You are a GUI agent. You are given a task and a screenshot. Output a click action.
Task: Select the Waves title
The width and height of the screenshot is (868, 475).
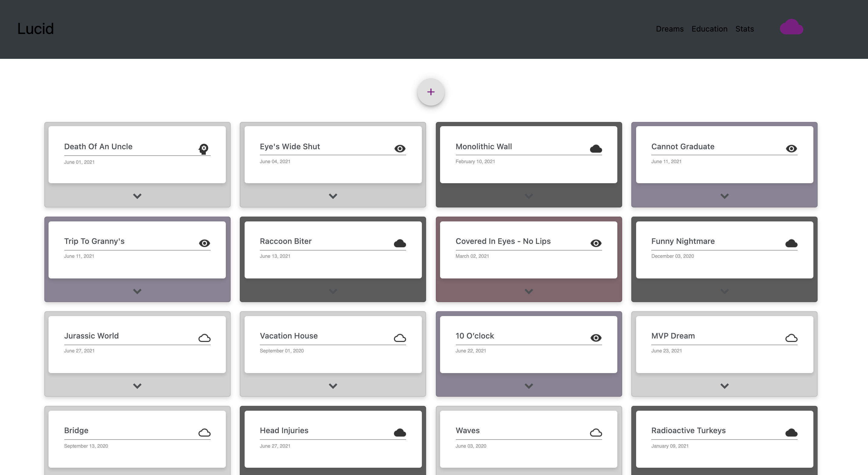coord(467,430)
